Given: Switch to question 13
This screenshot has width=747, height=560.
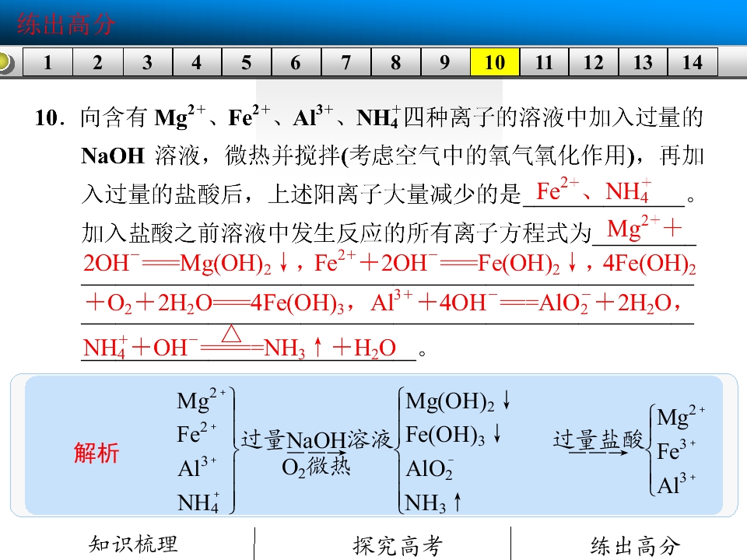Looking at the screenshot, I should 644,62.
